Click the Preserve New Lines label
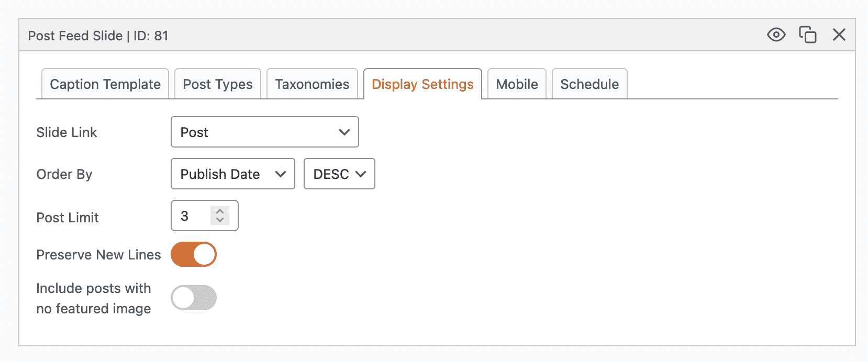868x362 pixels. click(98, 255)
